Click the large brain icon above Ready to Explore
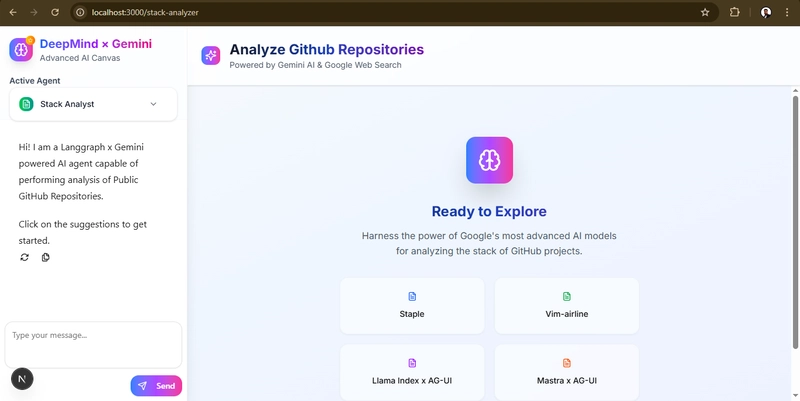Image resolution: width=800 pixels, height=401 pixels. [489, 160]
